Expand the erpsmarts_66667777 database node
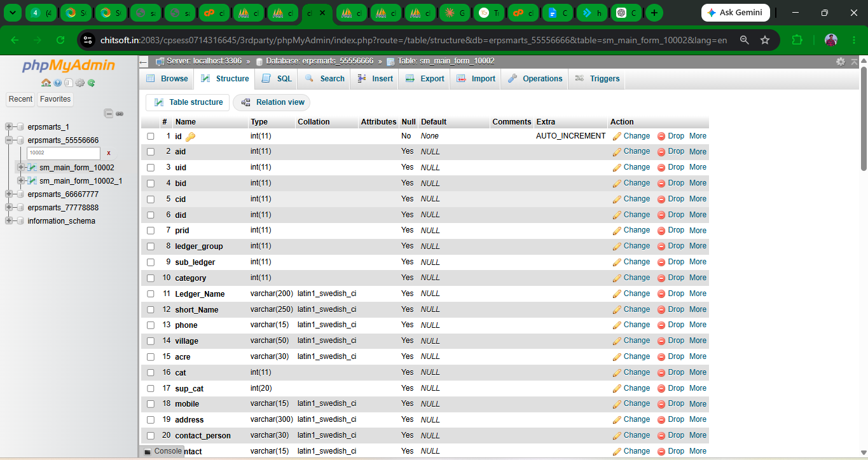The image size is (868, 460). tap(9, 194)
